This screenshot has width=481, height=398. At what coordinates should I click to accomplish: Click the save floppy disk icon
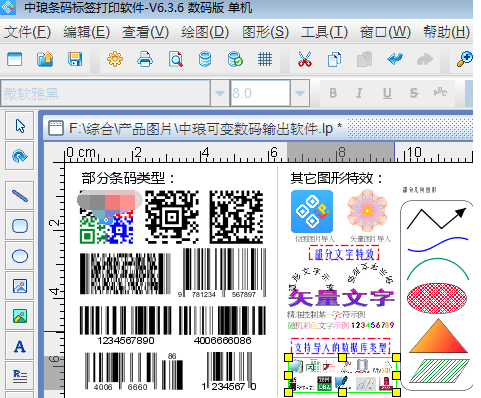click(x=75, y=59)
